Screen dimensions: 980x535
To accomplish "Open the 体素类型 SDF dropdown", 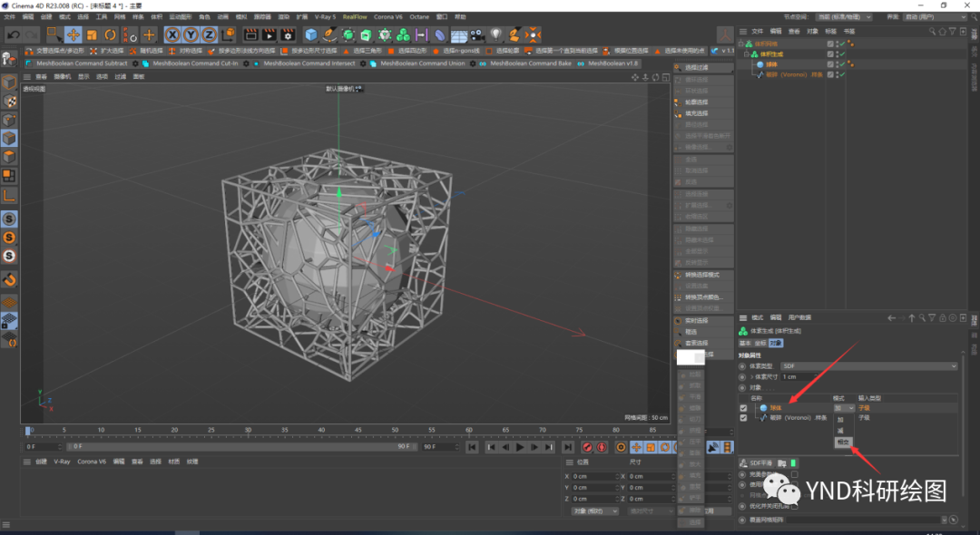I will (x=869, y=366).
